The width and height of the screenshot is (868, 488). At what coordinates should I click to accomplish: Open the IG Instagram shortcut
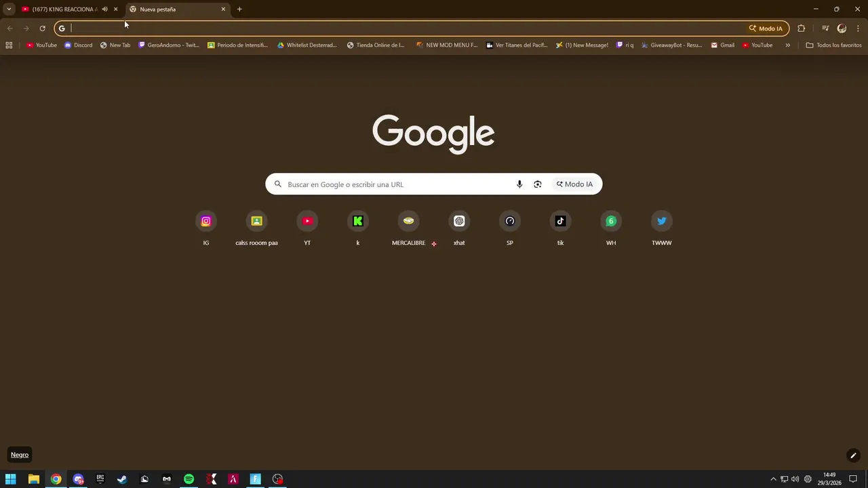tap(206, 228)
